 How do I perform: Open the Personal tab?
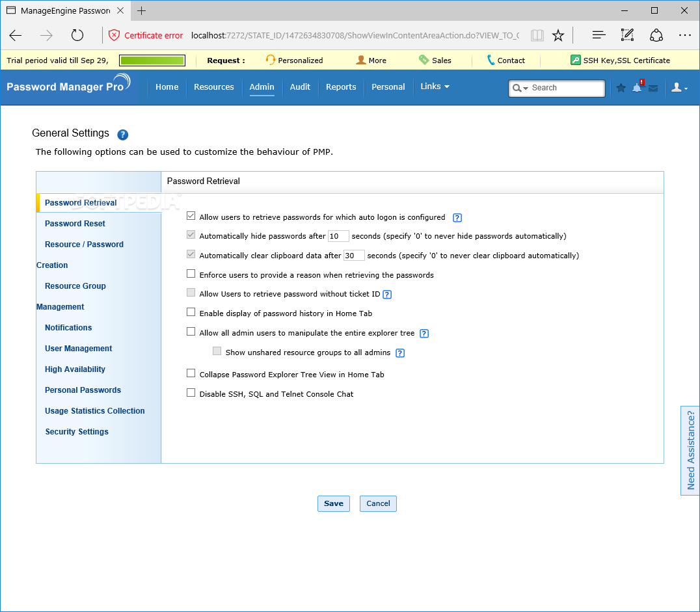point(388,87)
